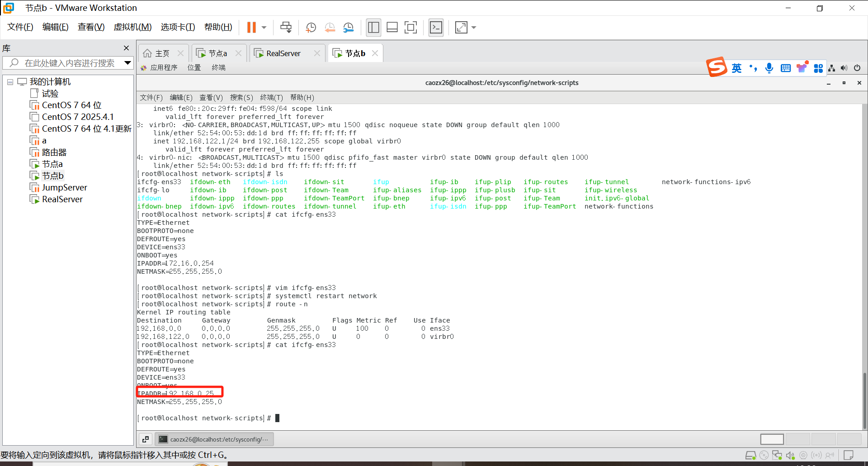The width and height of the screenshot is (868, 466).
Task: Click guest power button icon
Action: point(857,68)
